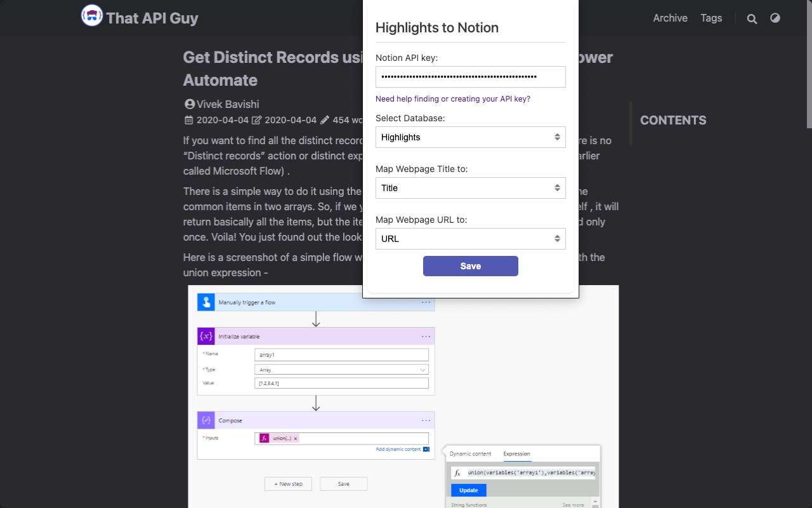Open Manually trigger a flow ellipsis menu
Image resolution: width=812 pixels, height=508 pixels.
(426, 302)
